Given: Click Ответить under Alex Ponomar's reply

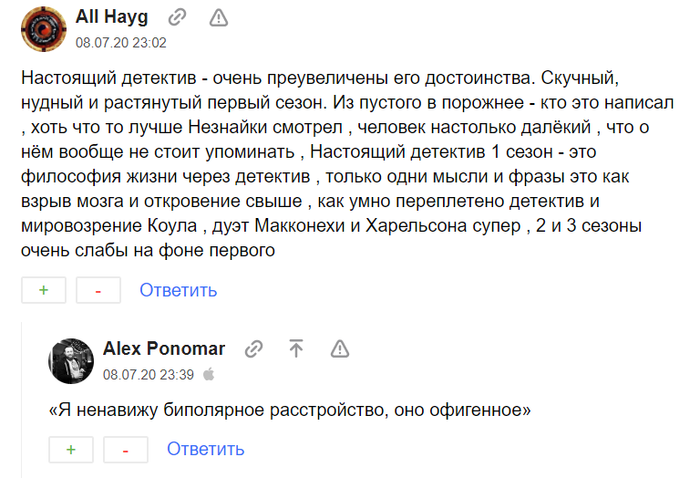Looking at the screenshot, I should (206, 448).
